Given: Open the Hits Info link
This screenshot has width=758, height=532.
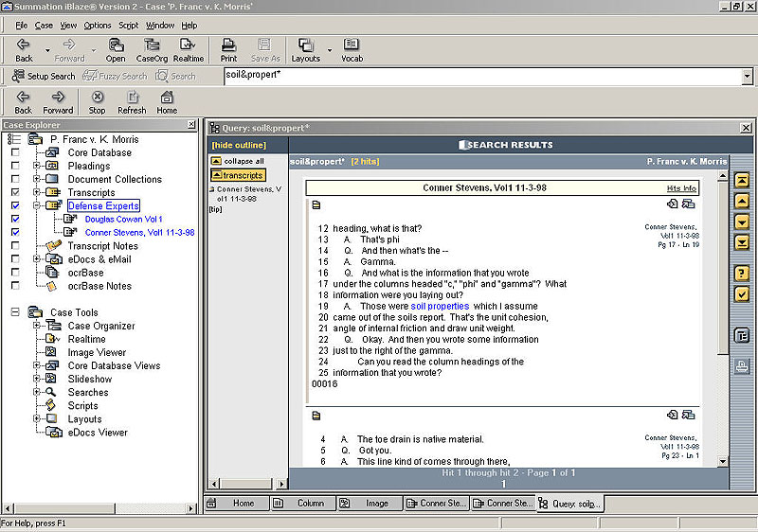Looking at the screenshot, I should coord(681,188).
